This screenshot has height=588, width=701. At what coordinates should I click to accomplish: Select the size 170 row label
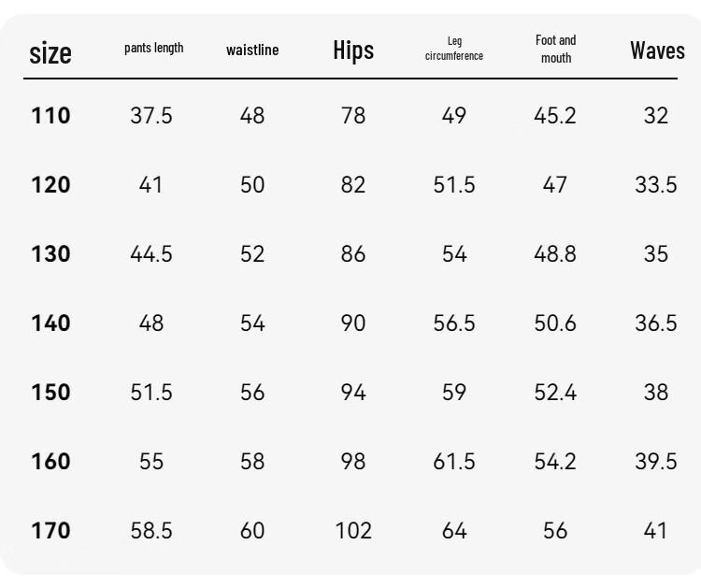click(x=50, y=531)
